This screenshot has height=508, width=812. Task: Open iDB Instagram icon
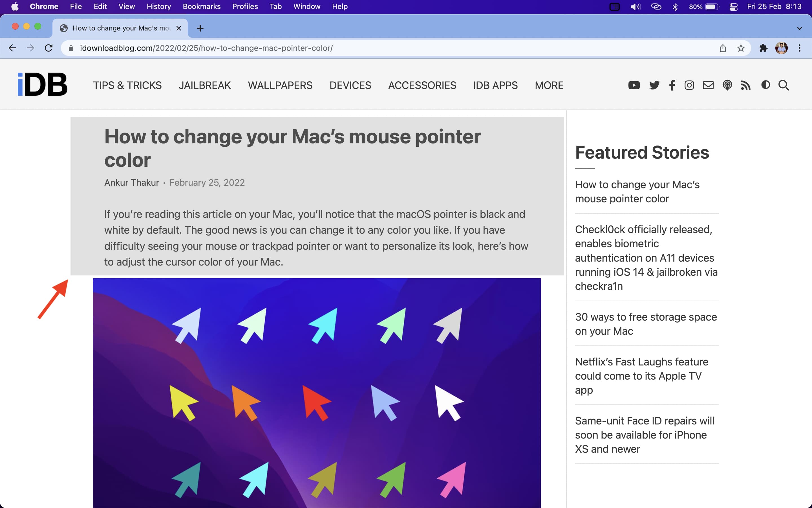point(689,85)
